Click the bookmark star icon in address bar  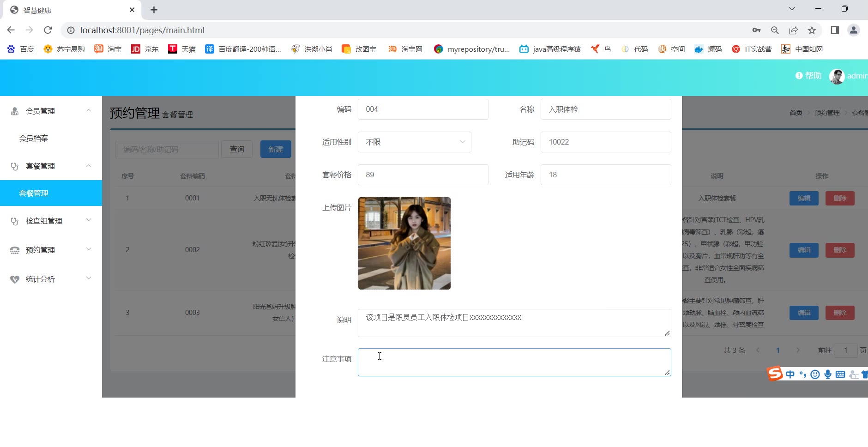coord(812,30)
